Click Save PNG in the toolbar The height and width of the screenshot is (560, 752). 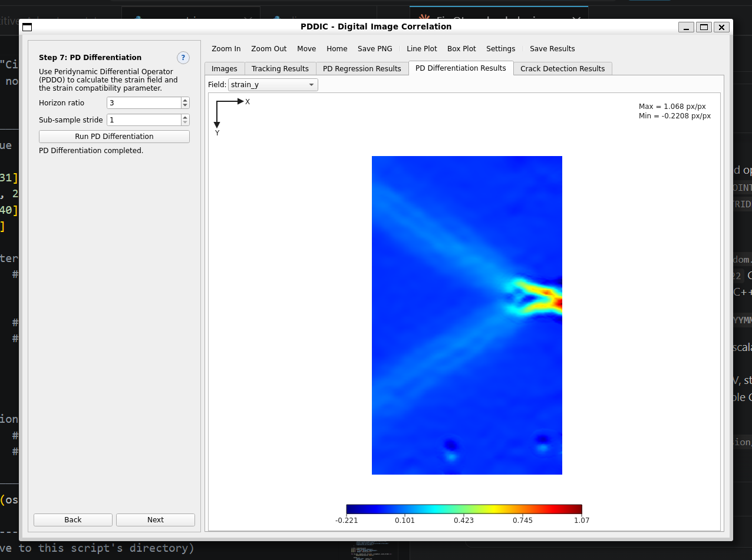point(375,49)
